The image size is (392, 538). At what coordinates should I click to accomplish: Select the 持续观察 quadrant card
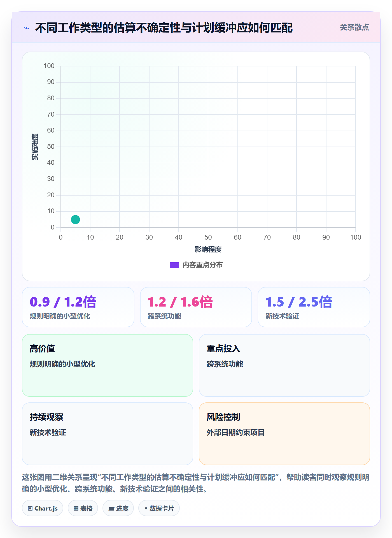[x=108, y=434]
